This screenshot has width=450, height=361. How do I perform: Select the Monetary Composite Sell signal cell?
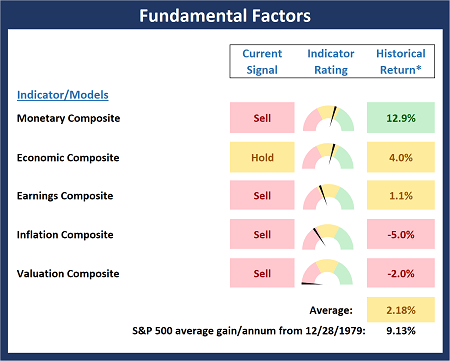point(262,118)
